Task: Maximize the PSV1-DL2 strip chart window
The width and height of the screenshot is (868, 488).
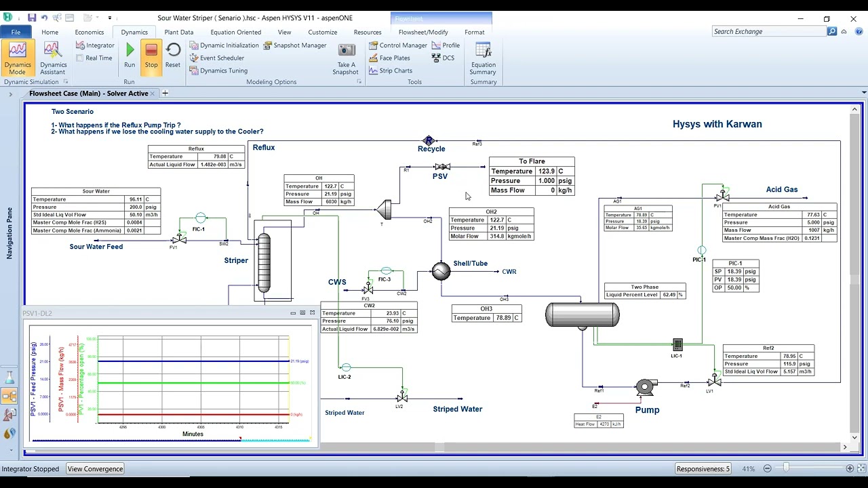Action: pyautogui.click(x=302, y=313)
